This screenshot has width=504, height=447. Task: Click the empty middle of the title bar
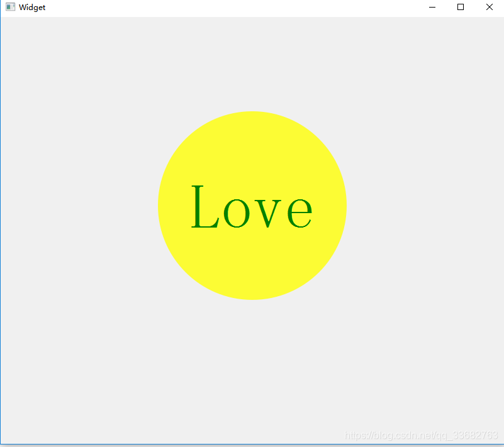[239, 8]
